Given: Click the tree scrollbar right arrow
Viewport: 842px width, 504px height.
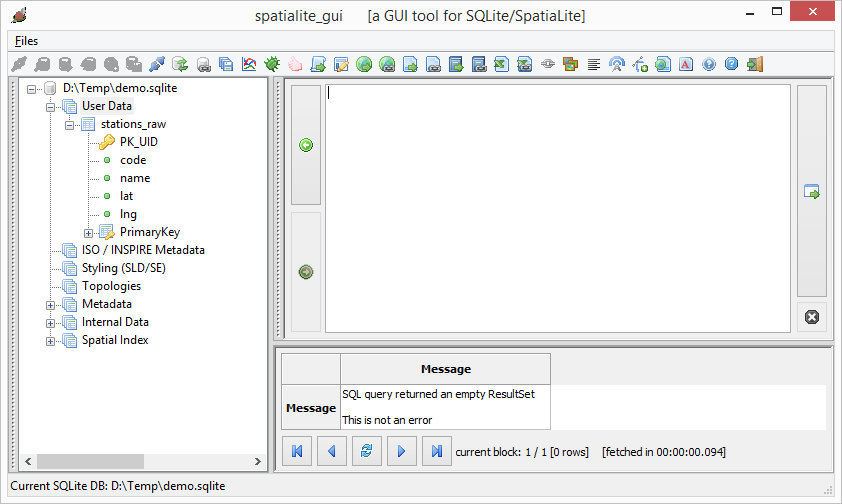Looking at the screenshot, I should pyautogui.click(x=258, y=462).
